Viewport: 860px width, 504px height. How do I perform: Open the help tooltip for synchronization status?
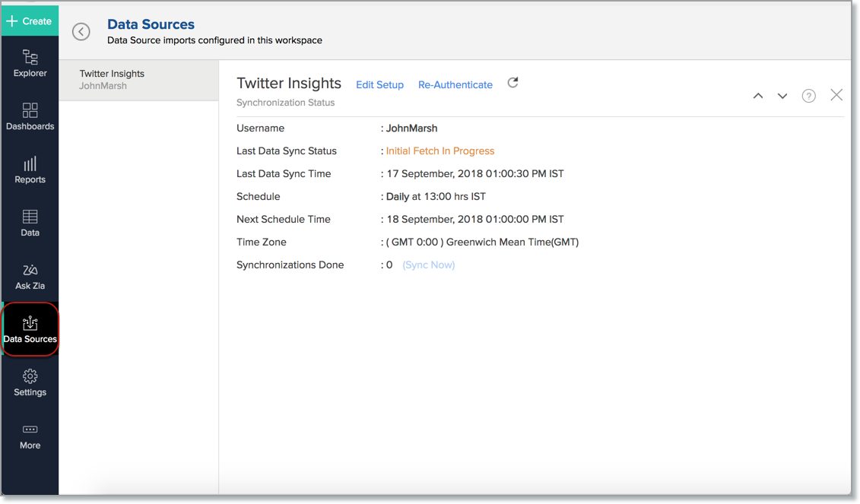pos(808,95)
